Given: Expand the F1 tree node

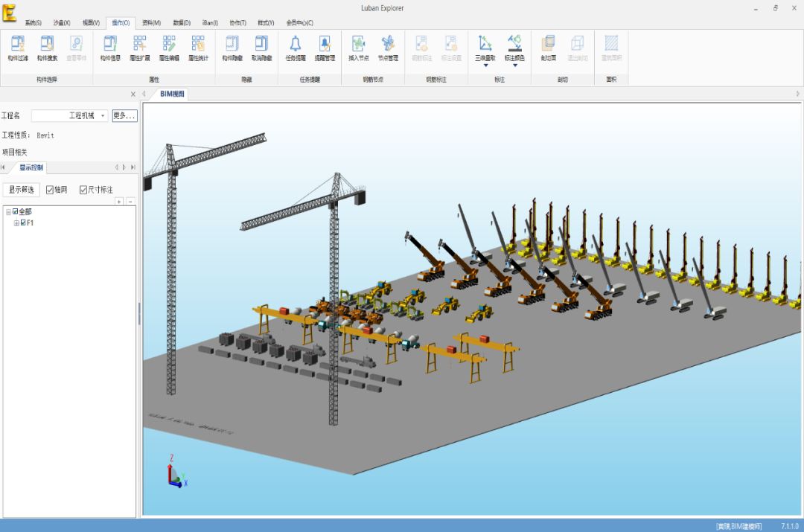Looking at the screenshot, I should point(16,222).
